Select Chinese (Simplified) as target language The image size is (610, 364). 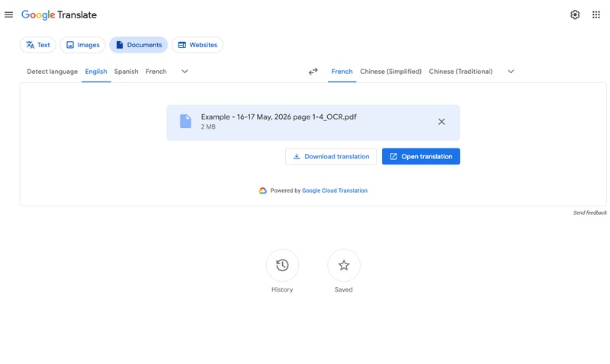pyautogui.click(x=390, y=72)
